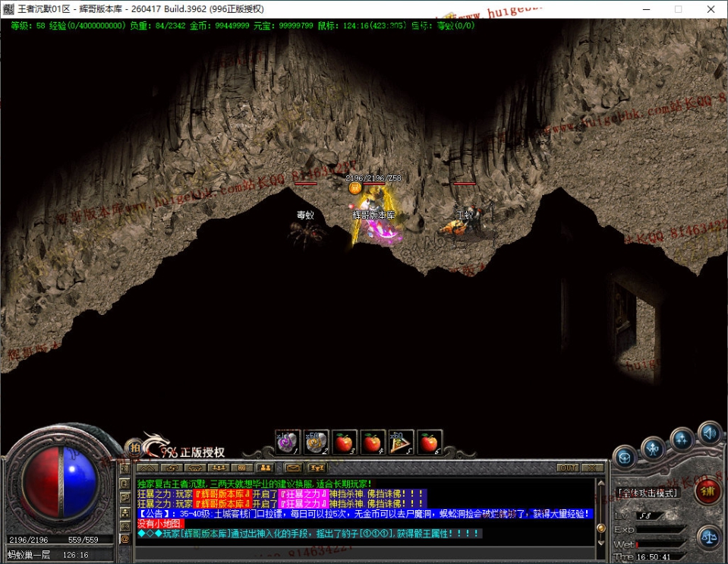Open the bag inventory round button

[625, 458]
